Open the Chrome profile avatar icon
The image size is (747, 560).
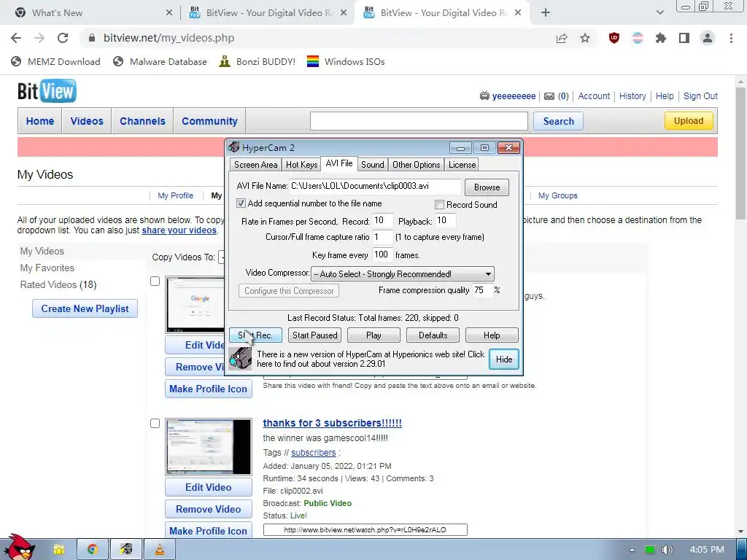[x=708, y=38]
